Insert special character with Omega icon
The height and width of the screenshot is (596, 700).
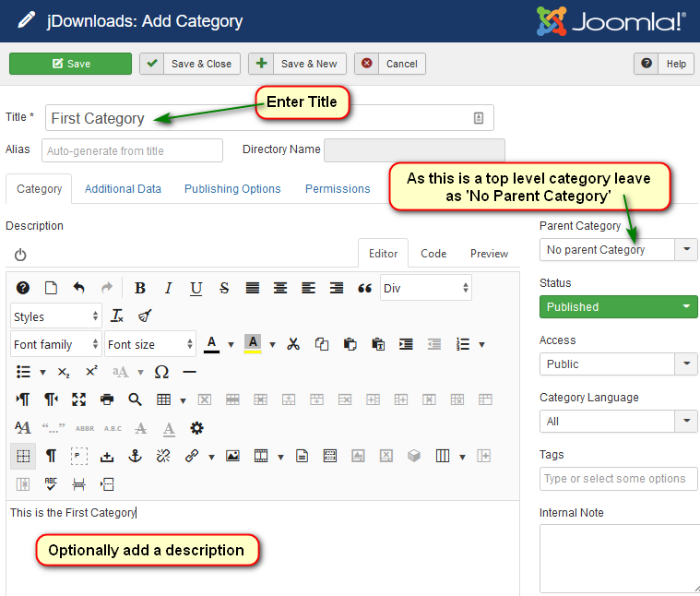click(161, 372)
